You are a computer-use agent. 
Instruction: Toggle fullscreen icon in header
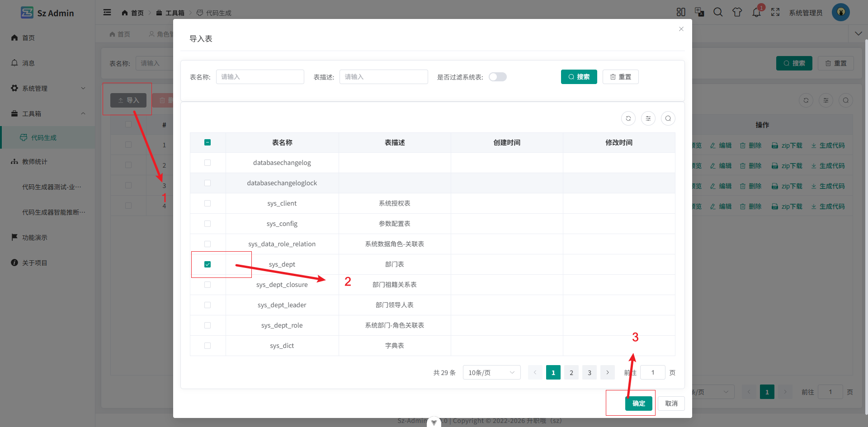tap(775, 12)
